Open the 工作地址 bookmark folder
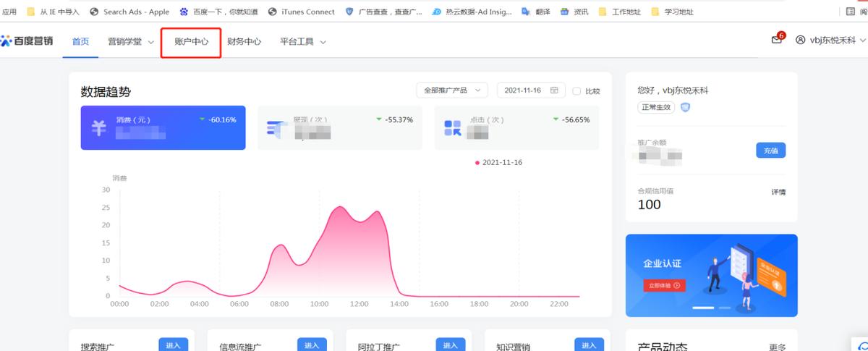The height and width of the screenshot is (351, 868). click(x=620, y=12)
